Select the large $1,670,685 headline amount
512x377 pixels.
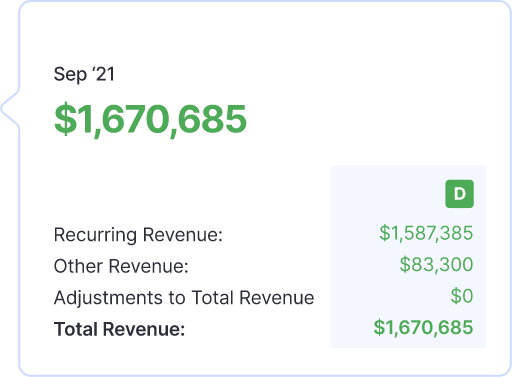[x=150, y=119]
